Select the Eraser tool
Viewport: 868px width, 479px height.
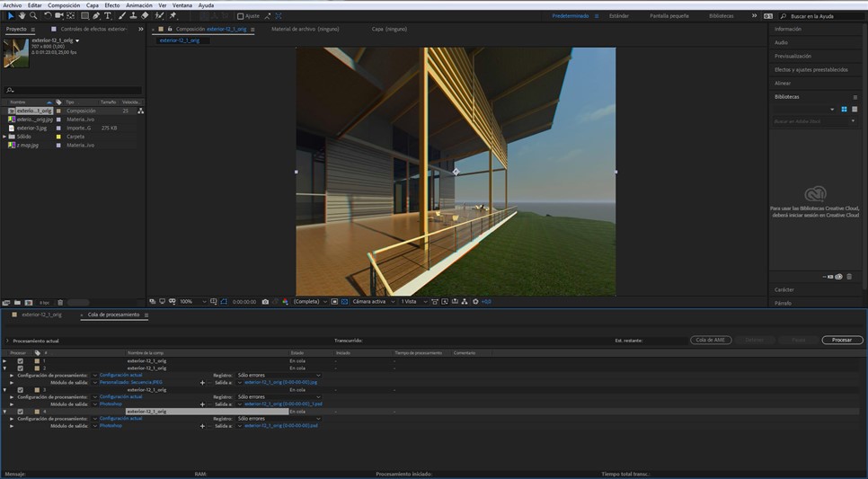pos(145,15)
